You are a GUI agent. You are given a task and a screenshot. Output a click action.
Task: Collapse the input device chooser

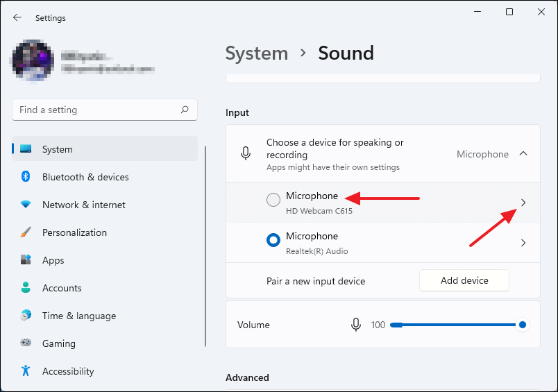[523, 154]
